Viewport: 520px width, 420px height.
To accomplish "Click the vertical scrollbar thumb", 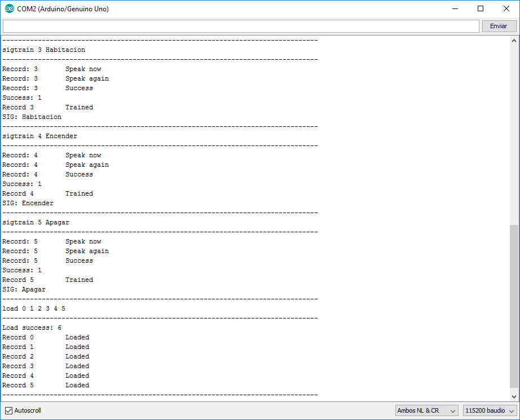I will (514, 306).
